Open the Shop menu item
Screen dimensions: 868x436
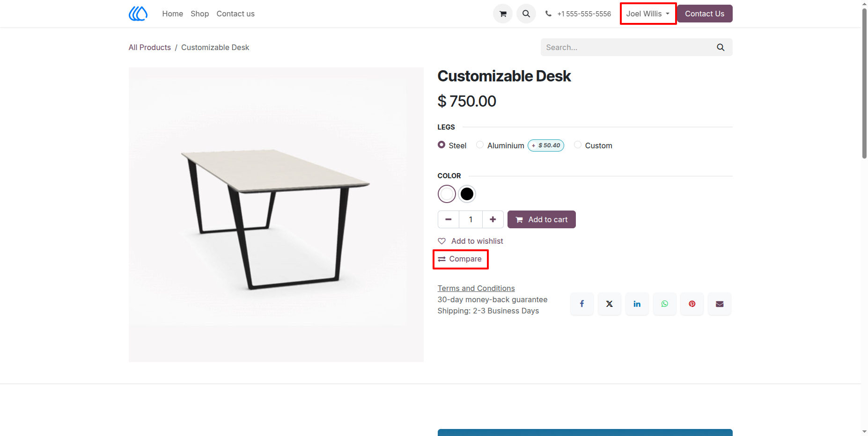pos(200,14)
